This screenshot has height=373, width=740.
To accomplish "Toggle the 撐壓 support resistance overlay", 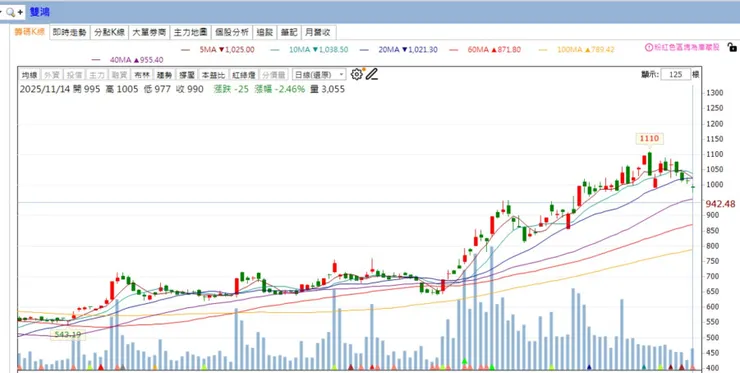I will tap(187, 75).
